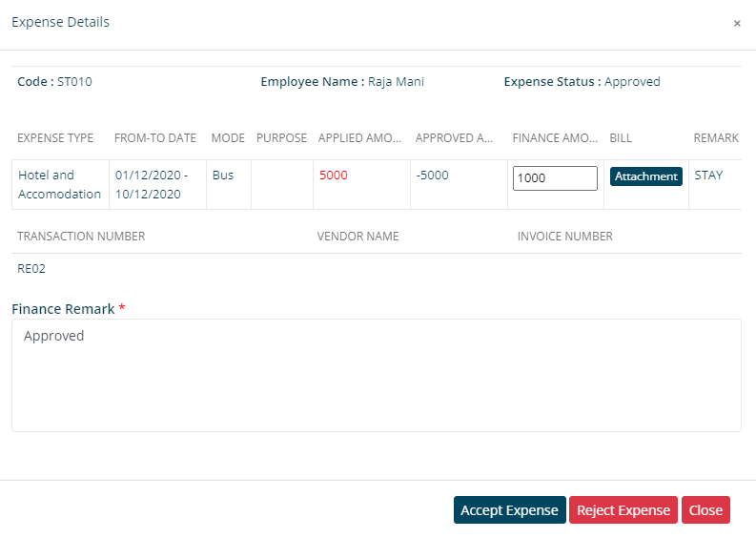
Task: Select the Vendor Name header
Action: [x=358, y=237]
